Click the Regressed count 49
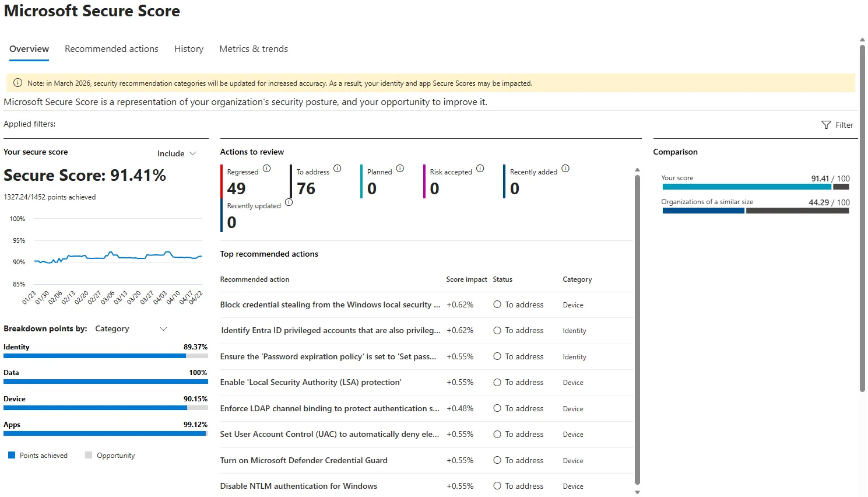 click(x=236, y=188)
